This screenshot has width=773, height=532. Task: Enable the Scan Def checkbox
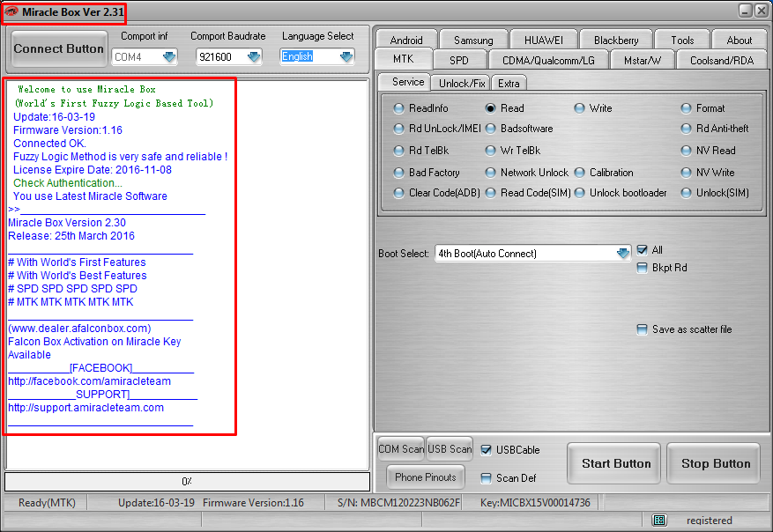tap(486, 478)
